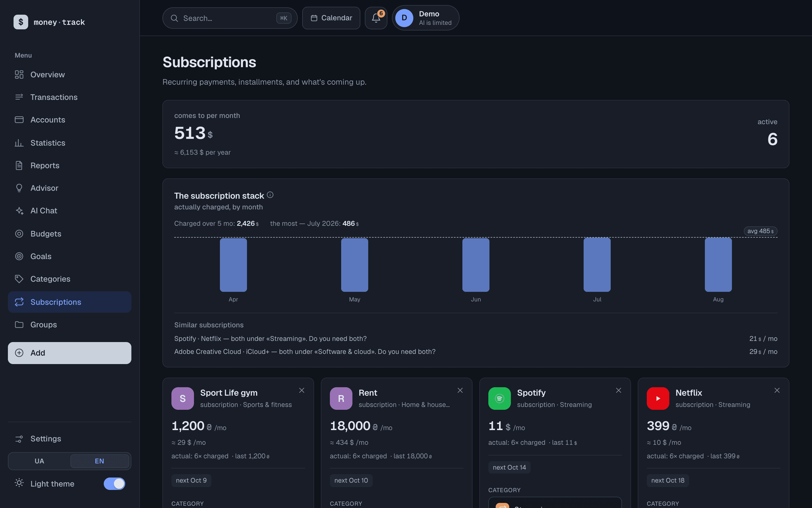Click the 'Adobe Creative Cloud · iCloud+' row
The image size is (812, 508).
point(475,351)
